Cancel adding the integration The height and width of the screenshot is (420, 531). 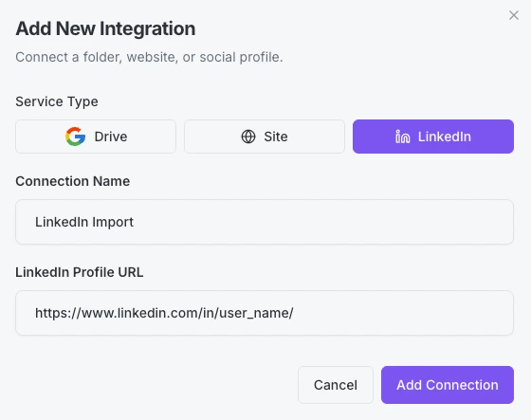[x=336, y=385]
